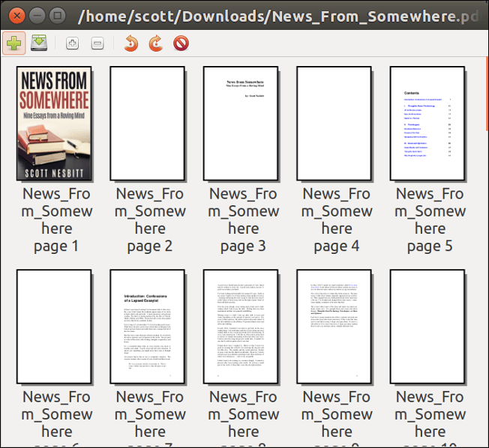Click the green plus import PDF icon
The height and width of the screenshot is (448, 489).
[x=13, y=44]
